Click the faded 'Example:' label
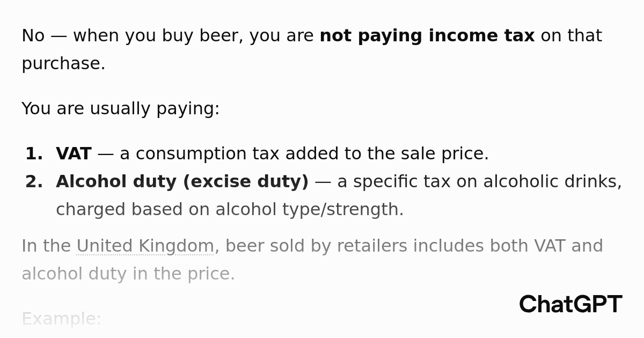The image size is (644, 338). (x=61, y=319)
